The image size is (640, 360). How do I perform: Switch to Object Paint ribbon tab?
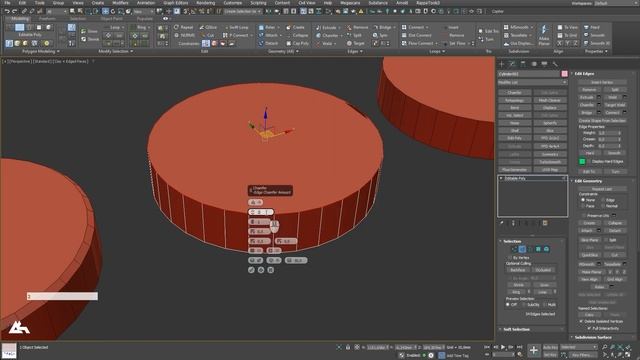click(x=111, y=19)
